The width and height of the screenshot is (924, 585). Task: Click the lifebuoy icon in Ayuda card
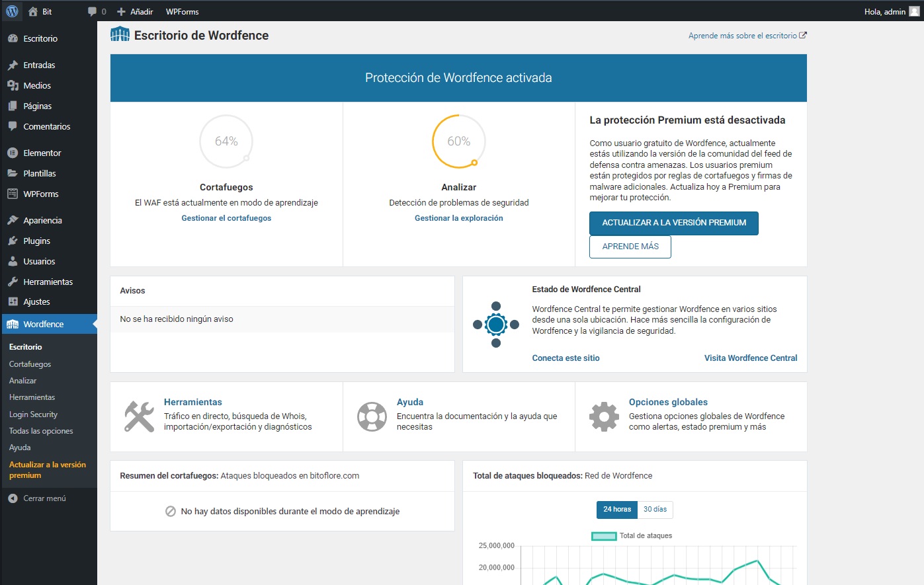(x=372, y=416)
